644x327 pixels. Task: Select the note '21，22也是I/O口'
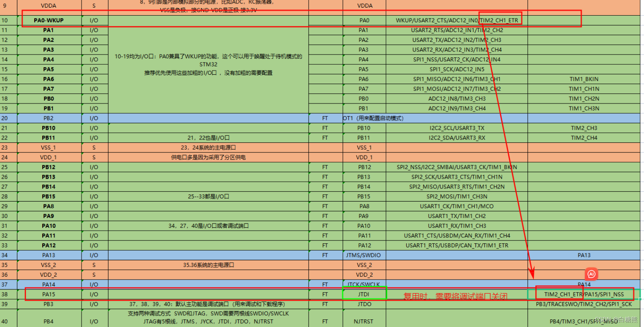click(208, 137)
